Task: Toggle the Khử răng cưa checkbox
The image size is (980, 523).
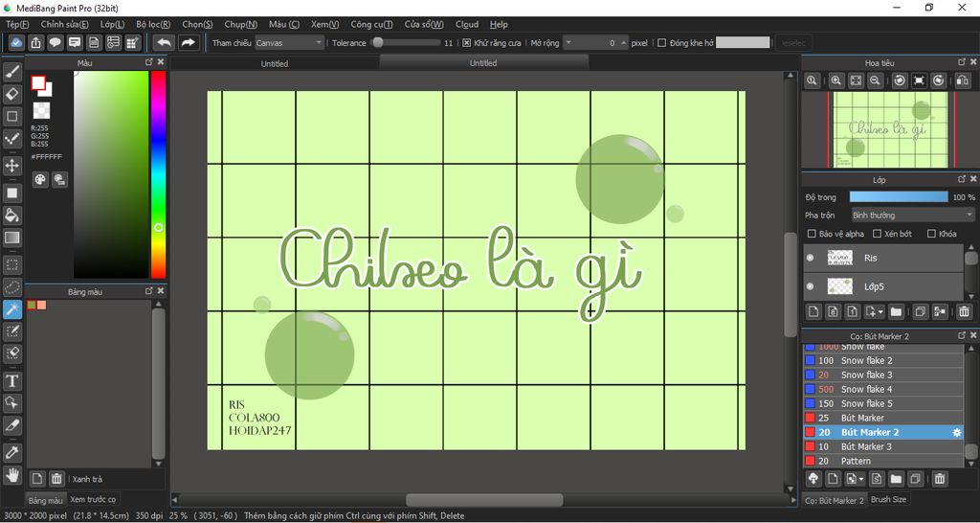Action: [x=466, y=43]
